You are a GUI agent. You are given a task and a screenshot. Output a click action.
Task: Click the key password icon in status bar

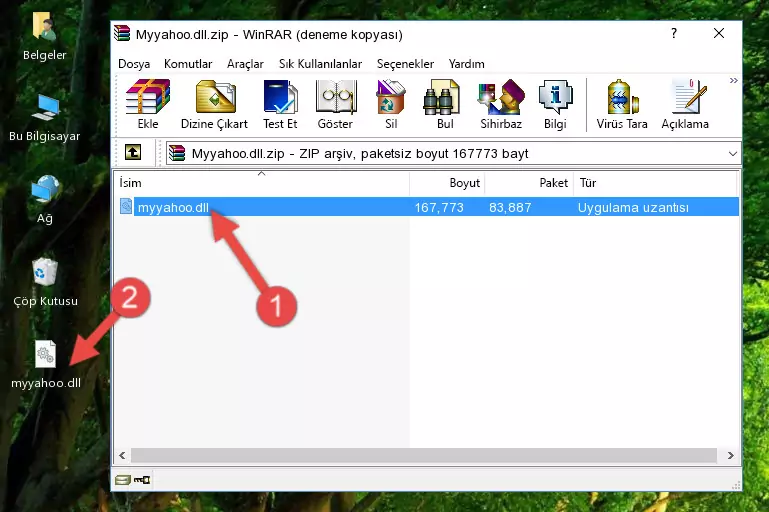[142, 480]
